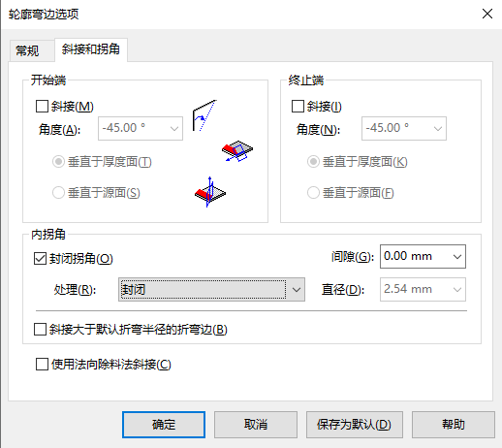
Task: Click the miter angle diagram icon
Action: click(x=204, y=115)
